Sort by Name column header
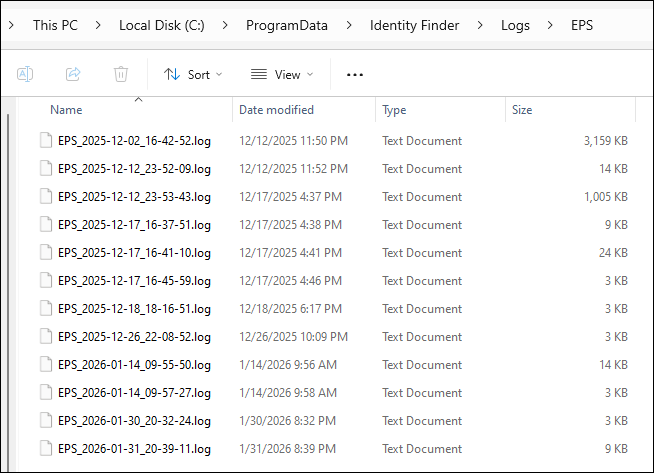This screenshot has width=654, height=473. pos(66,110)
